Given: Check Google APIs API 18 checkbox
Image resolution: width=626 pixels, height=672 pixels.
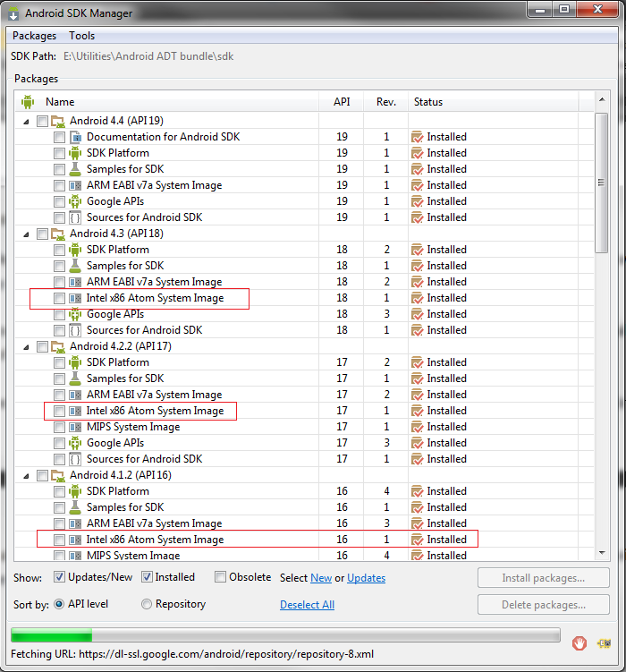Looking at the screenshot, I should [60, 315].
